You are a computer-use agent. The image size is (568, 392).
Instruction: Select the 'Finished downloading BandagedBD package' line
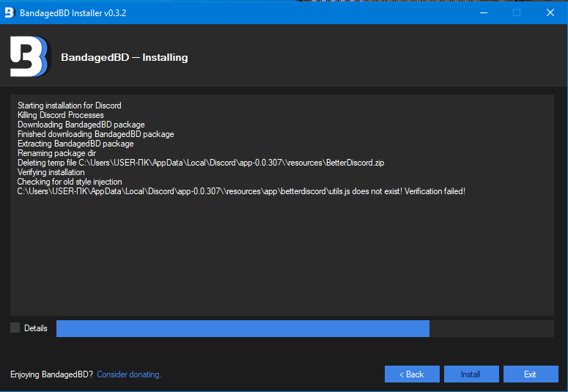[95, 134]
